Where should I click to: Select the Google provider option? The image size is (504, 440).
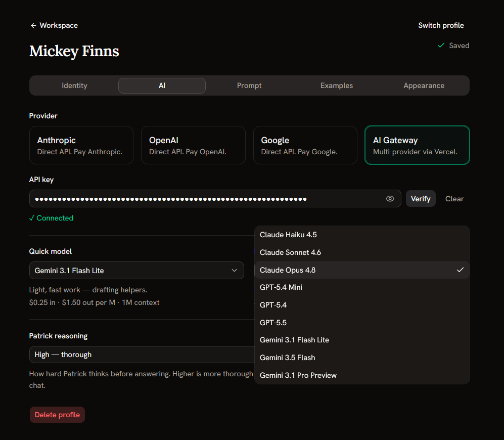pos(305,145)
